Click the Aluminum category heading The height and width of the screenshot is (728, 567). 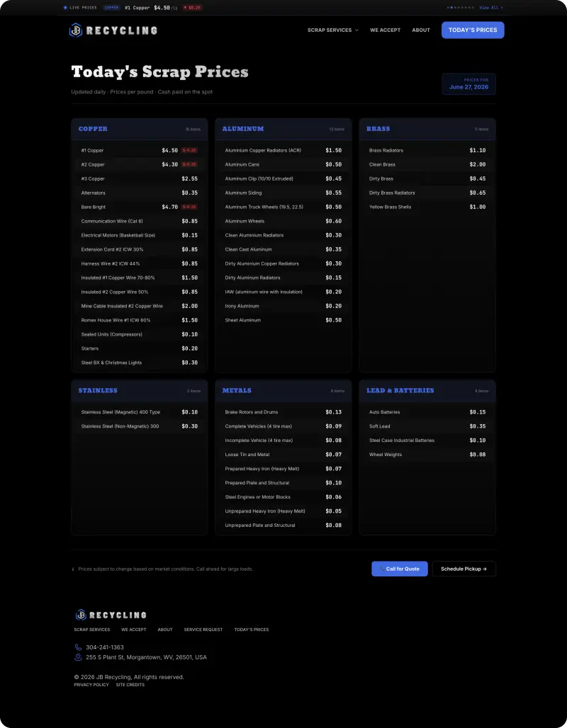[243, 129]
